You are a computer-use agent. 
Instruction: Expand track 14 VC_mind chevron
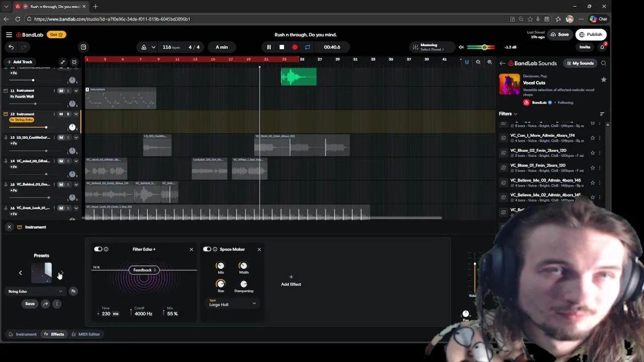(x=76, y=161)
